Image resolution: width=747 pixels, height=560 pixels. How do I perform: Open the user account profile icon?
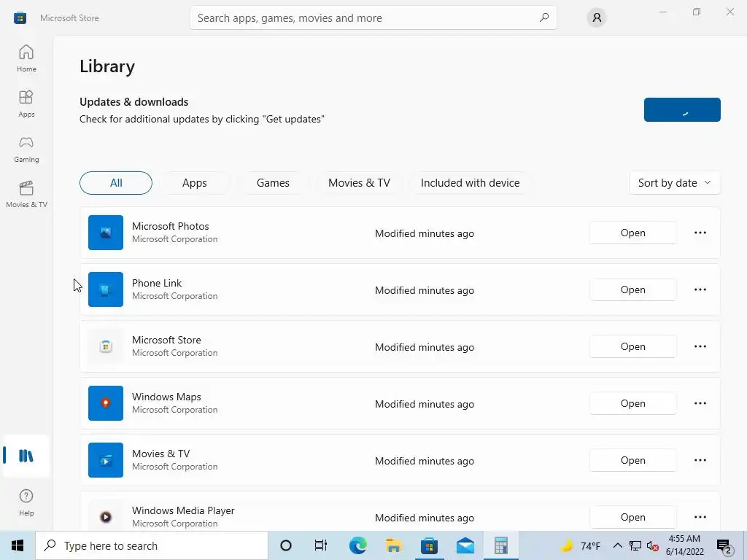(x=597, y=17)
